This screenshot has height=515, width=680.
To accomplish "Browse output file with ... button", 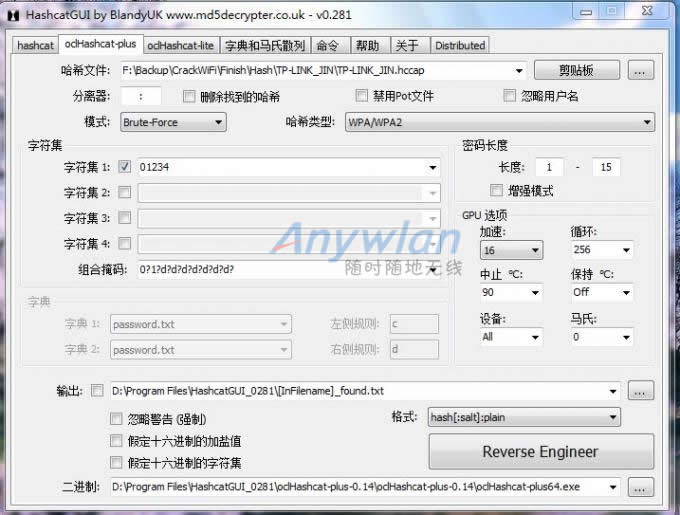I will coord(640,391).
